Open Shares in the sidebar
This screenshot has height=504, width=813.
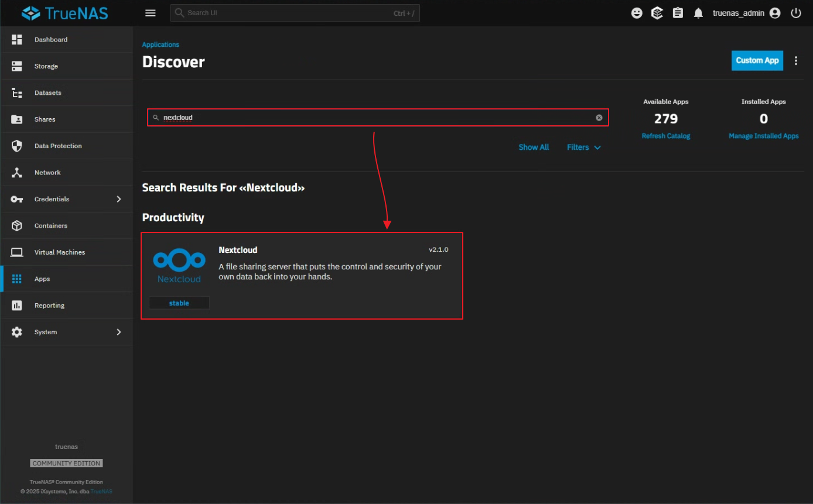coord(67,119)
